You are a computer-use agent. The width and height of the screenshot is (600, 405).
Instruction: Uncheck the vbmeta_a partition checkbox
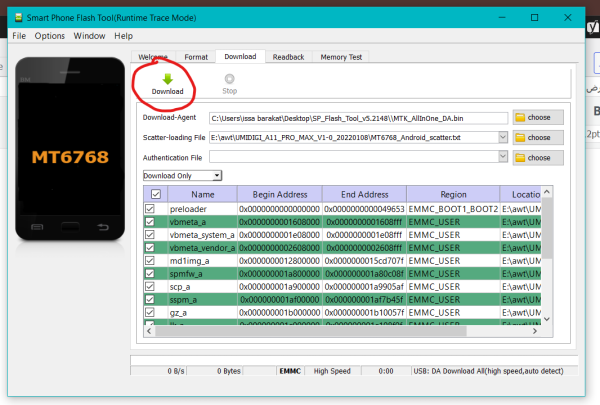(150, 222)
